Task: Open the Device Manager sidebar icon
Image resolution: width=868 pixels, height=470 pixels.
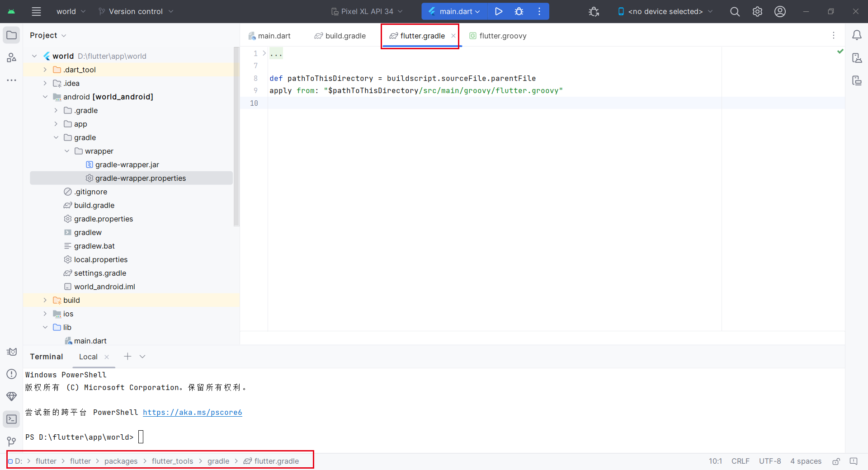Action: pyautogui.click(x=857, y=58)
